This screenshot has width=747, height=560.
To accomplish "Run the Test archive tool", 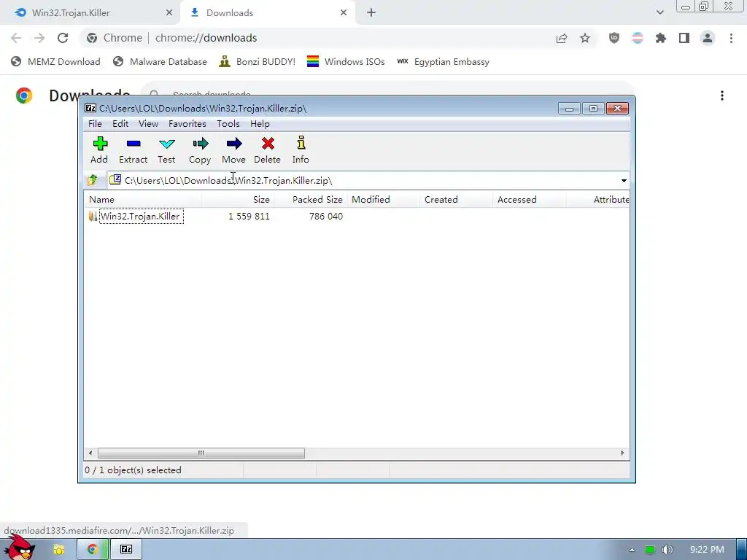I will pos(166,149).
